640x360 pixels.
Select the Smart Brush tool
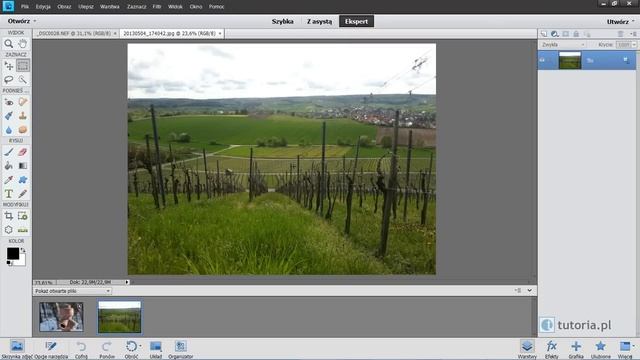9,116
